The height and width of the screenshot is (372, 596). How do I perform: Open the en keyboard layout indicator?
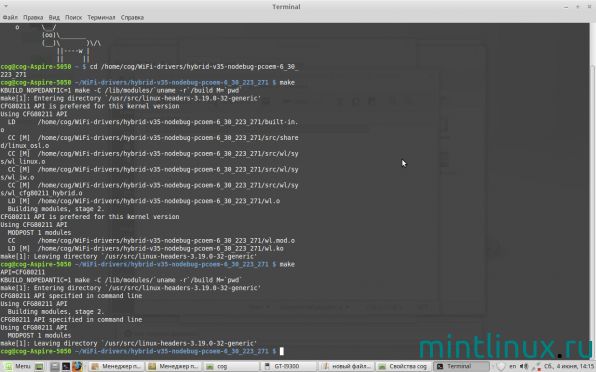point(512,366)
